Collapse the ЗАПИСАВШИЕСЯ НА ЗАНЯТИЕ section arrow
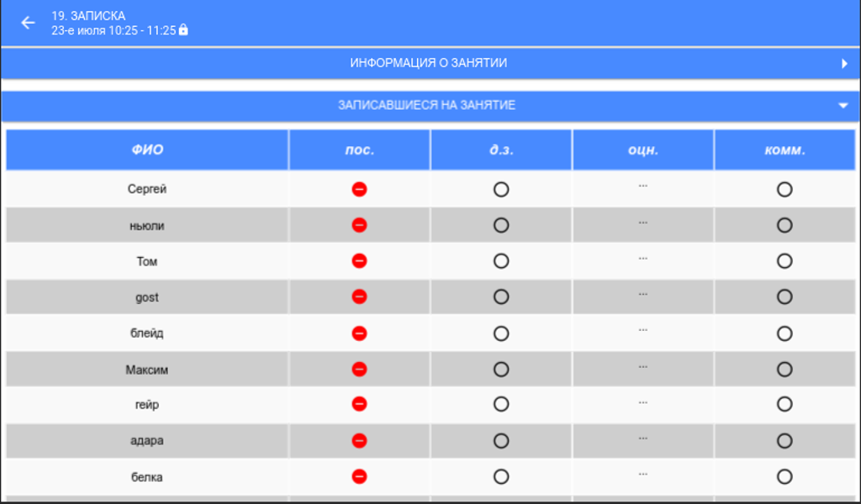Screen dimensions: 861x504 tap(843, 106)
